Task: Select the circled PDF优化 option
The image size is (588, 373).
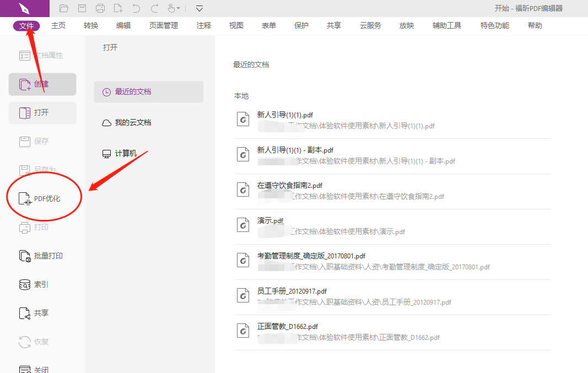Action: click(44, 196)
